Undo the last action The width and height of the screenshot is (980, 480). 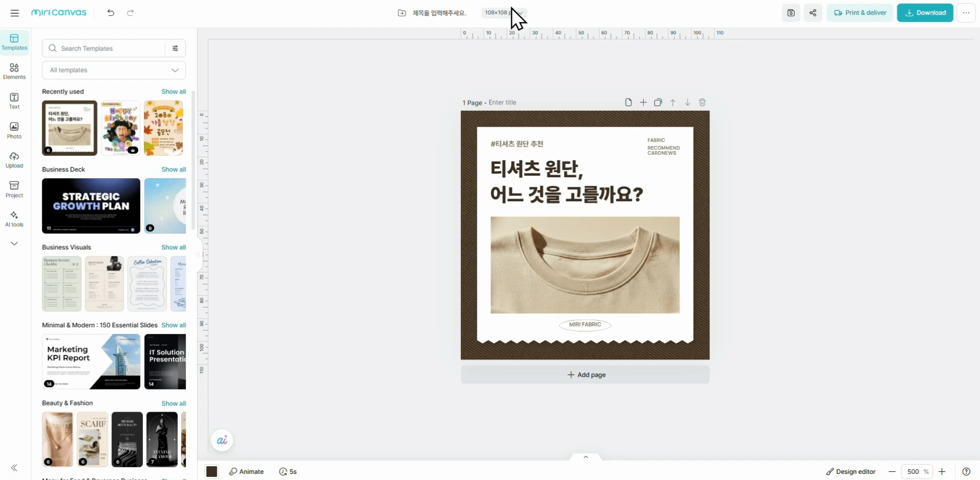click(x=111, y=13)
